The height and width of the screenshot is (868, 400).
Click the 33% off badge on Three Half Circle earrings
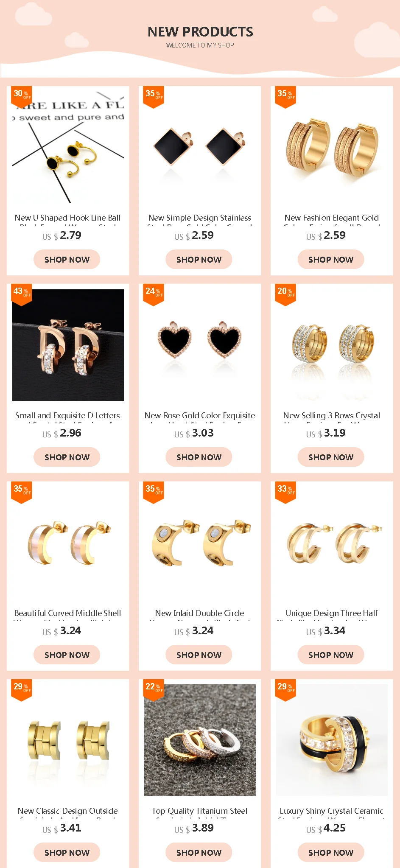pos(285,493)
